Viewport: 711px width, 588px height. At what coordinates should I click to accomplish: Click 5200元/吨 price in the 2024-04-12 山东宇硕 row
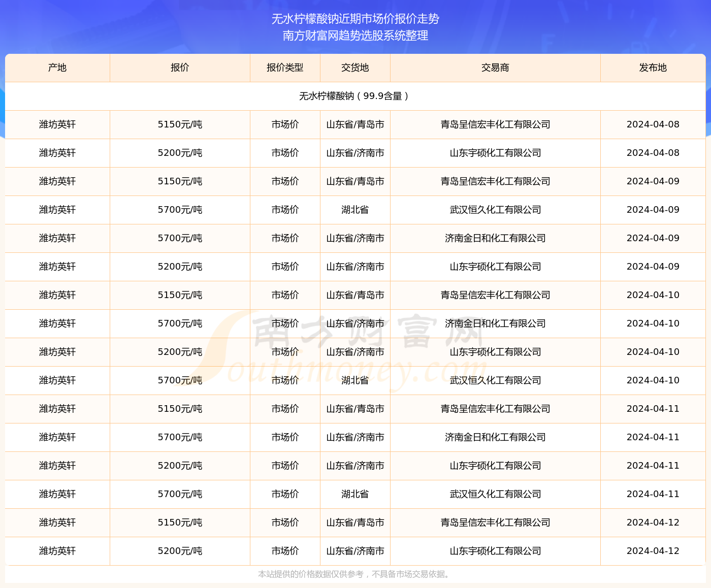click(180, 551)
